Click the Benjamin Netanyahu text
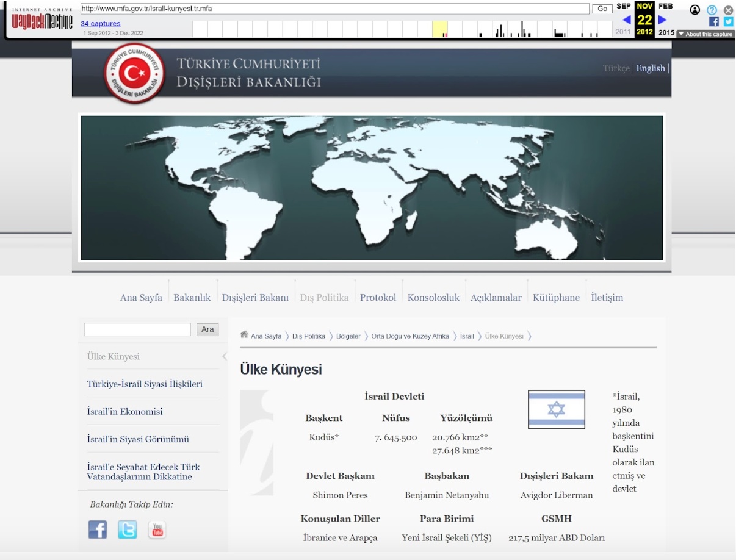 447,495
